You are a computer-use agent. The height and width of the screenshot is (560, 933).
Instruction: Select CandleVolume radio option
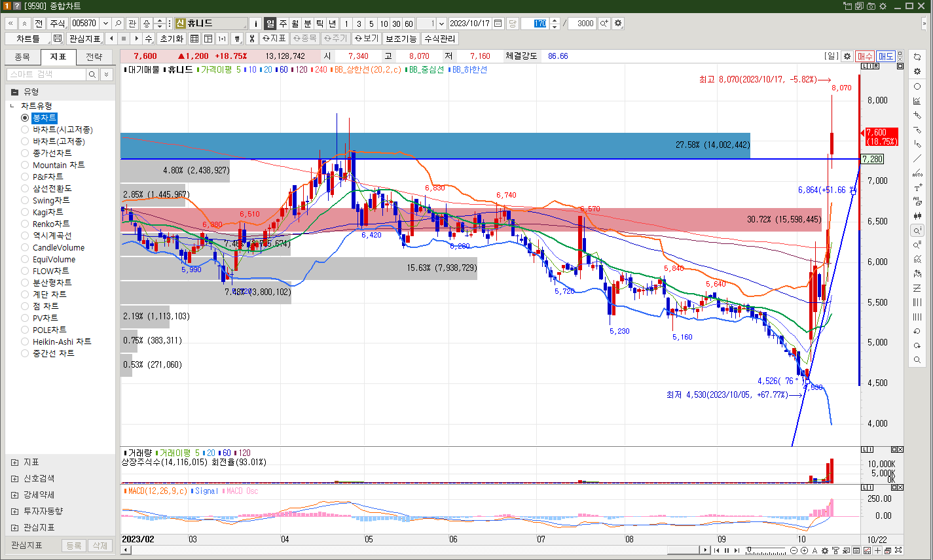pos(25,247)
